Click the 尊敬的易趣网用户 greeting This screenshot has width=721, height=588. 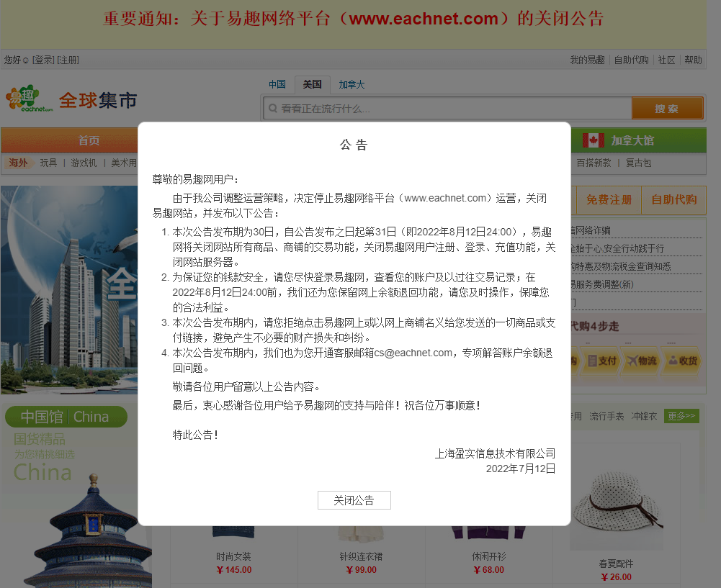point(195,179)
